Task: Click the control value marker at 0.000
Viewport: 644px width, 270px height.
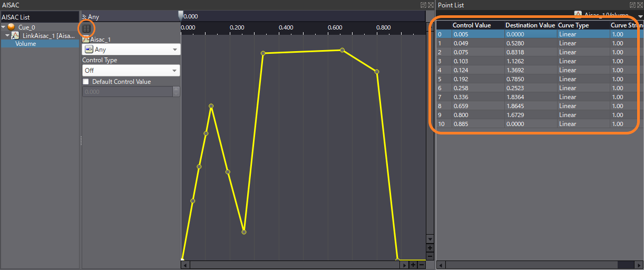Action: [181, 16]
